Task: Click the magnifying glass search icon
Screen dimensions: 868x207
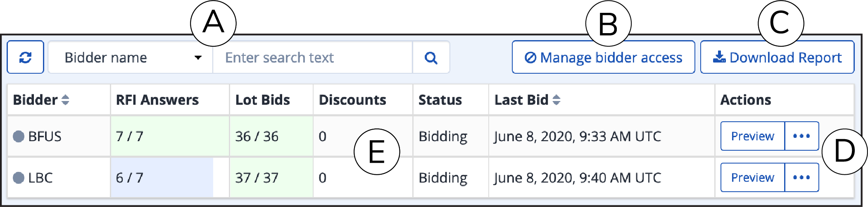Action: click(x=431, y=58)
